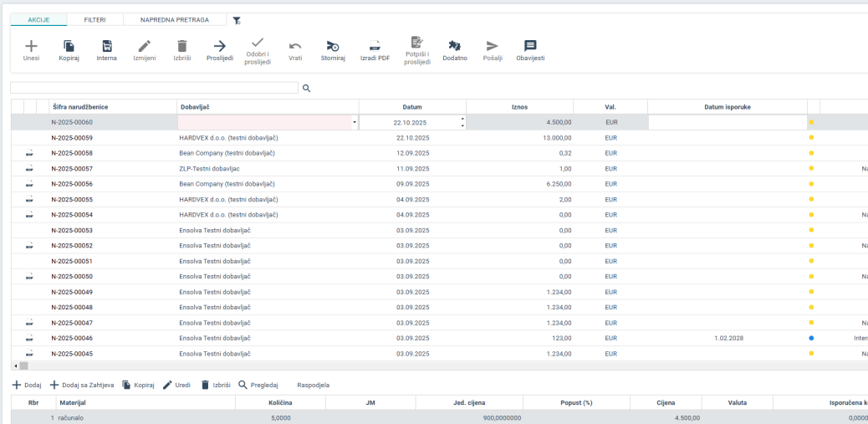Click the Izradi PDF icon
This screenshot has height=424, width=868.
pos(375,47)
